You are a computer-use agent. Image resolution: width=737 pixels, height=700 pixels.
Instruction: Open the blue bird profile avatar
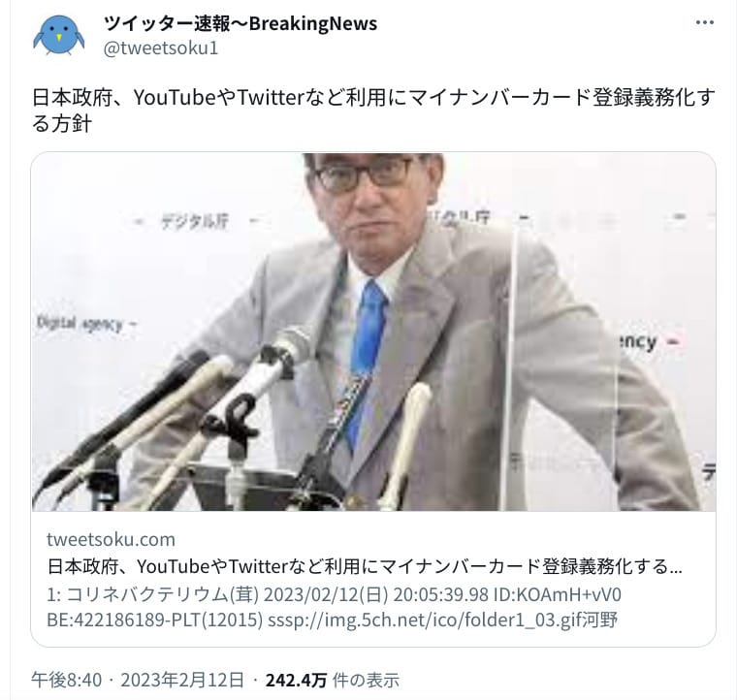[x=59, y=36]
